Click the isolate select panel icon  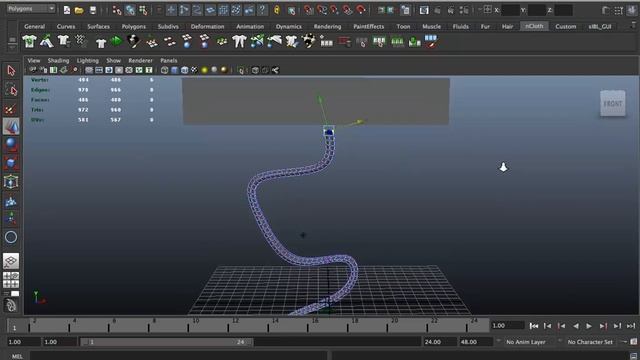tap(241, 71)
